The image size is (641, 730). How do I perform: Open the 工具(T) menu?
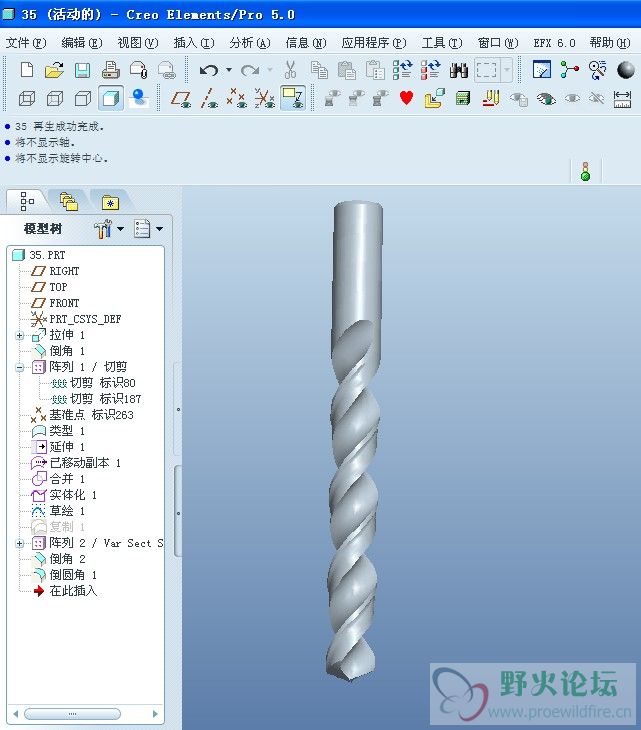pos(442,43)
